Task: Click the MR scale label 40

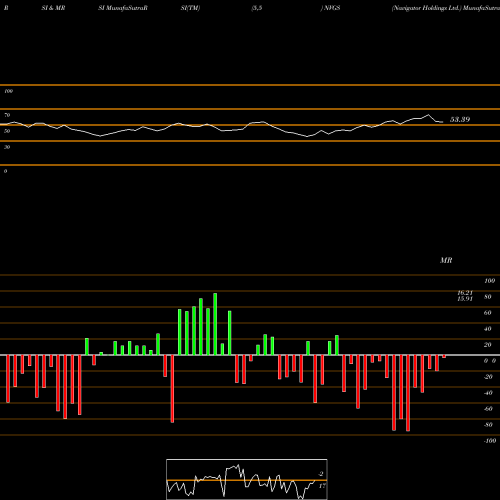Action: [488, 329]
